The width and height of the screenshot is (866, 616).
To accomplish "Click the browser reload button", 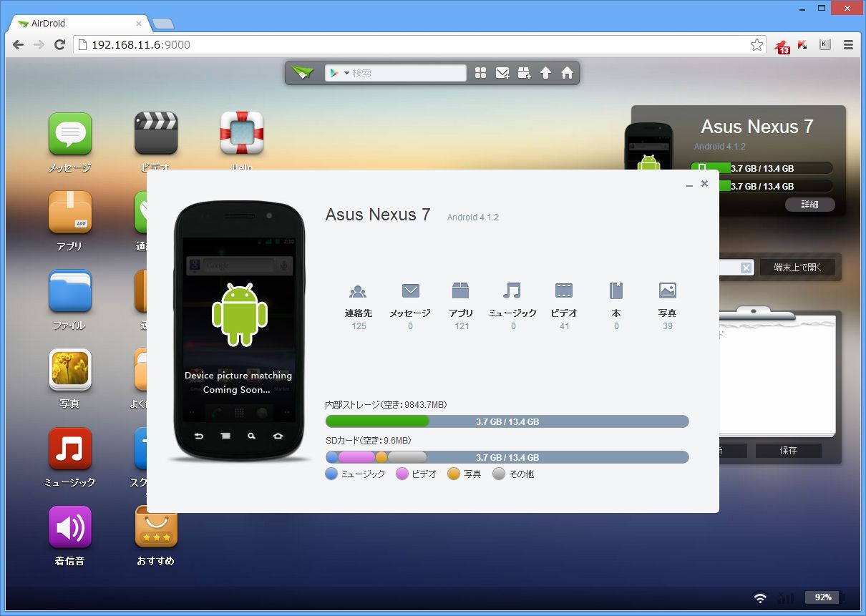I will (x=59, y=44).
